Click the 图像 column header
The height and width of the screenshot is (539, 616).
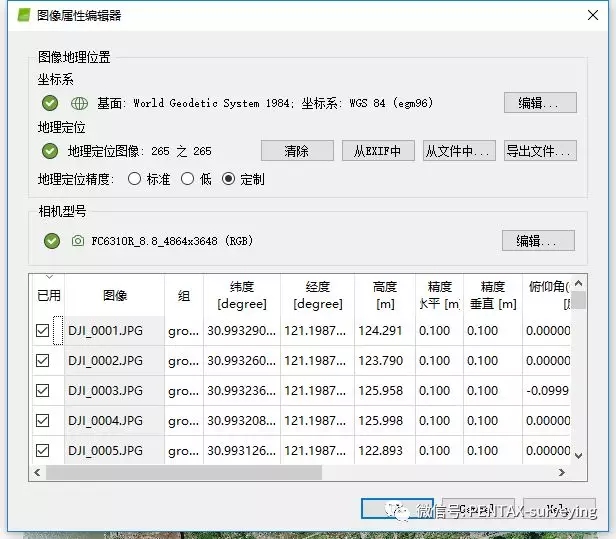[x=115, y=296]
